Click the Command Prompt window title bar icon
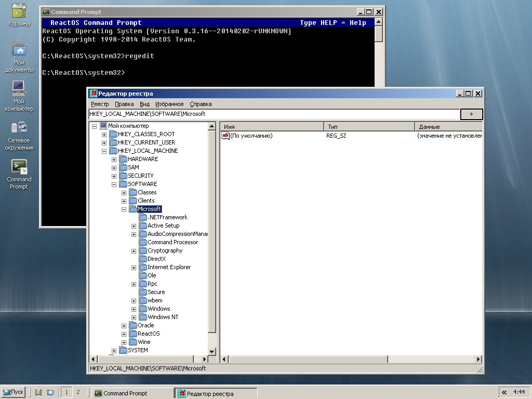Screen dimensions: 532x399 46,12
